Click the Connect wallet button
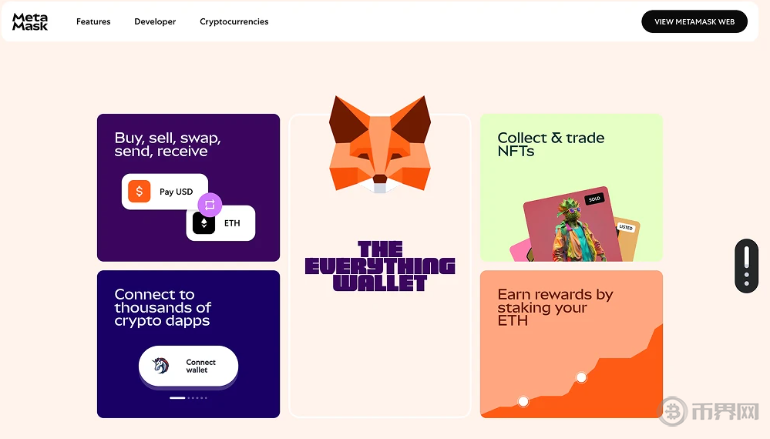 coord(188,366)
